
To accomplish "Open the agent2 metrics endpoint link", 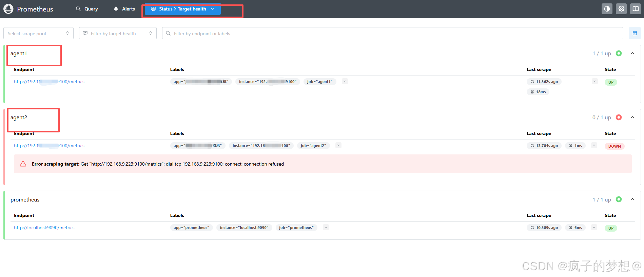I will pos(49,146).
